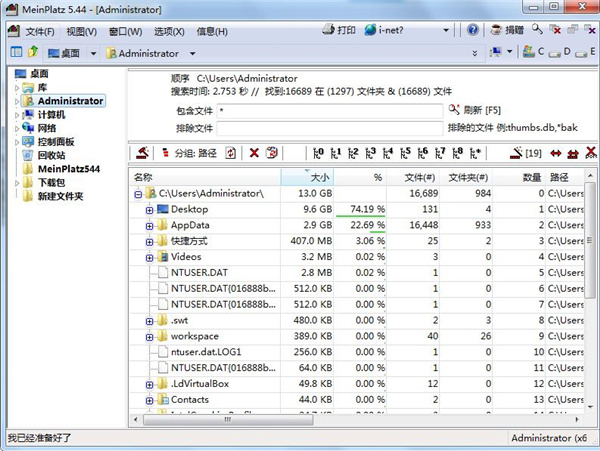600x451 pixels.
Task: Click inside the 包含文件 input field
Action: coord(329,109)
